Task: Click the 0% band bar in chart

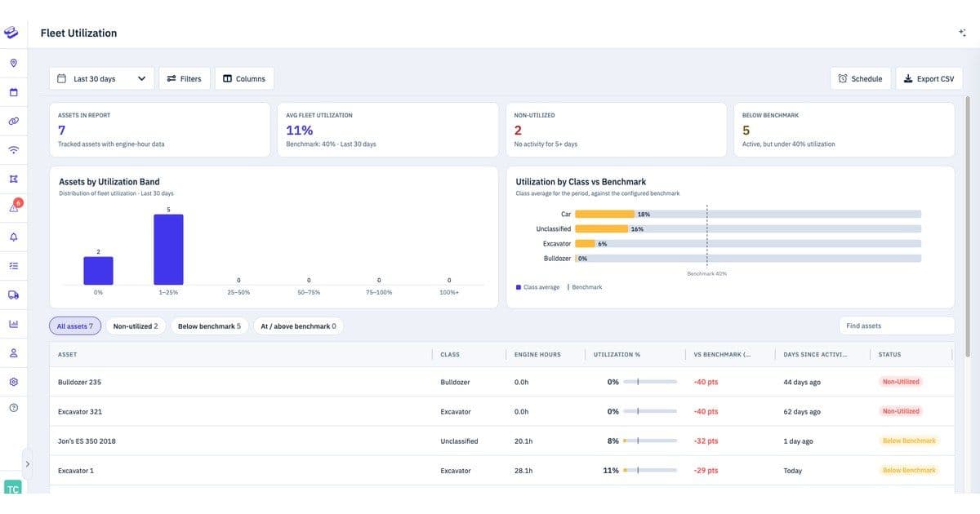Action: (98, 271)
